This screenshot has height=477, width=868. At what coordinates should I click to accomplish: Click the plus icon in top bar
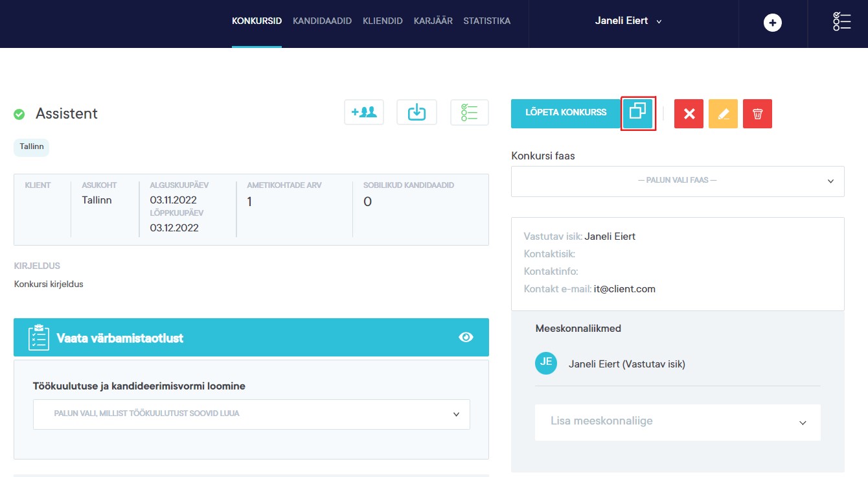[772, 23]
